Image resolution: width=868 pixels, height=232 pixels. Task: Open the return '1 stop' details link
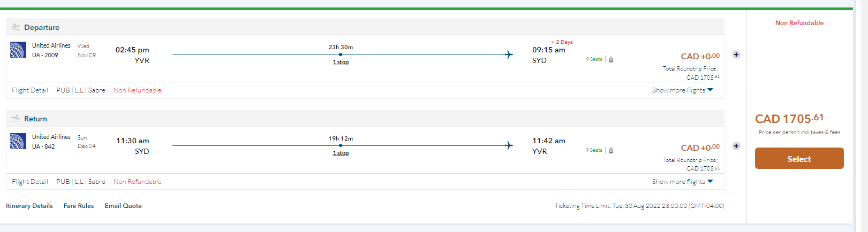(341, 153)
